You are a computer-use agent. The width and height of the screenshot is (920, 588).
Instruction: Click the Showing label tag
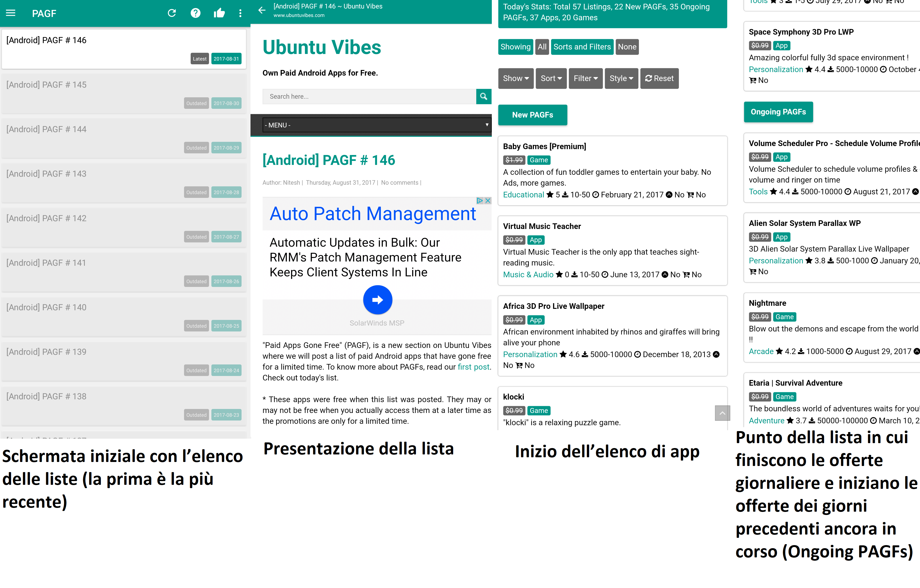click(x=515, y=47)
